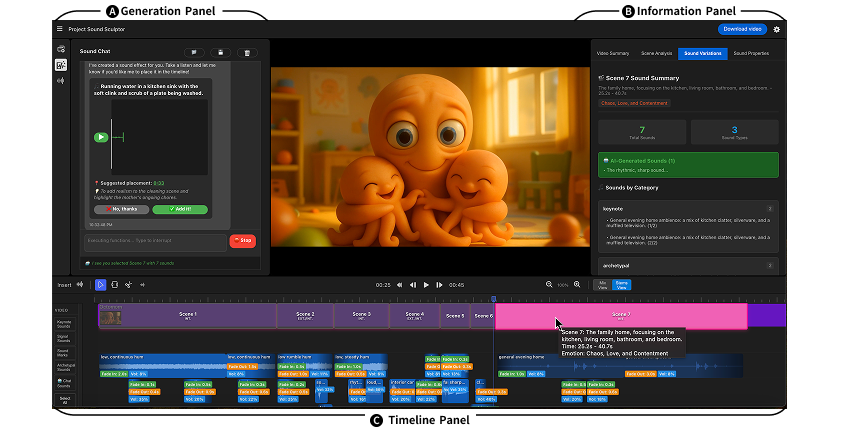The width and height of the screenshot is (842, 427).
Task: Open the Sound Properties tab
Action: pyautogui.click(x=751, y=53)
